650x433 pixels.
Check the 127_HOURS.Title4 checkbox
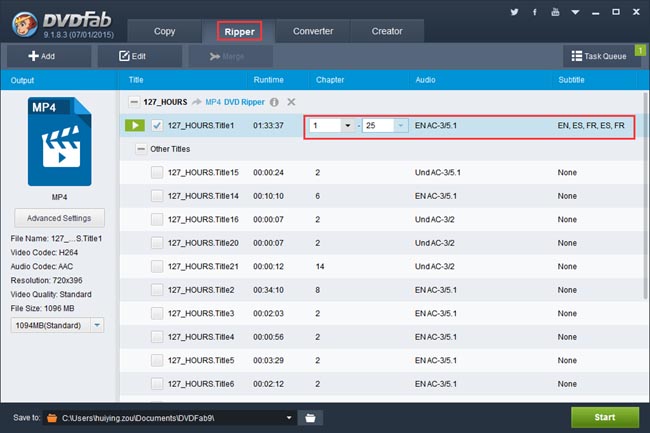(157, 337)
